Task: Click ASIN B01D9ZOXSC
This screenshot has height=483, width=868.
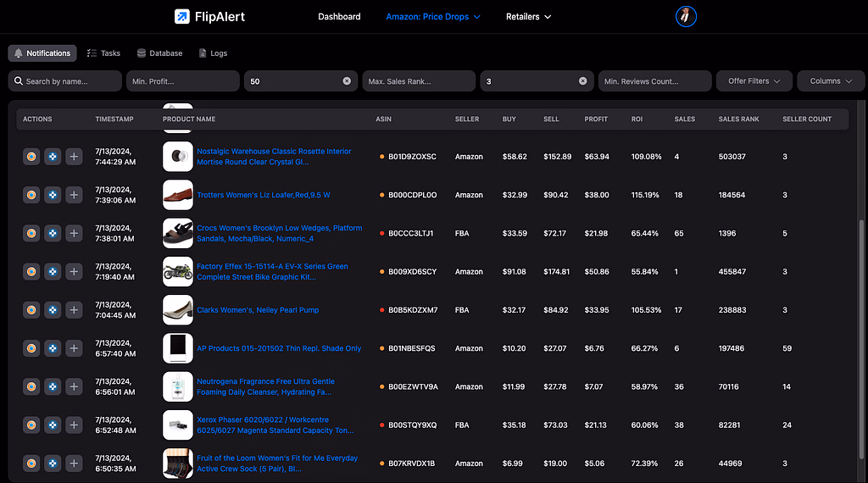Action: tap(413, 157)
